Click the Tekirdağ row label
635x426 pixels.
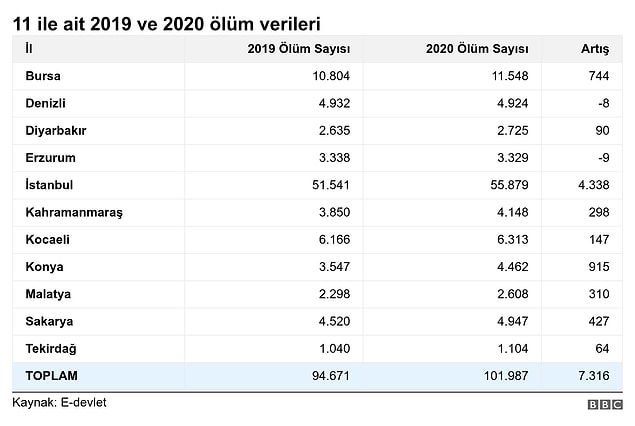click(51, 348)
